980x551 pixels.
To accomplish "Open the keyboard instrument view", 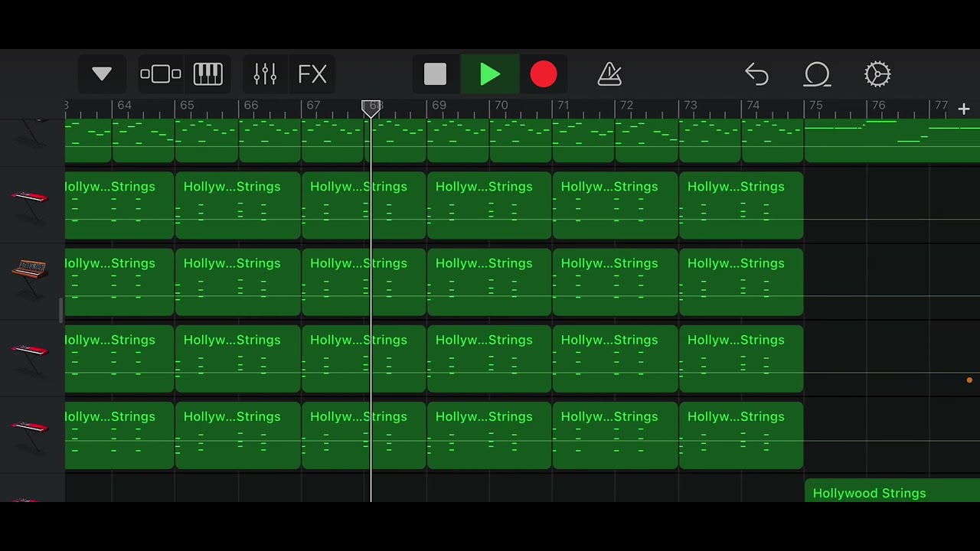I will point(207,74).
